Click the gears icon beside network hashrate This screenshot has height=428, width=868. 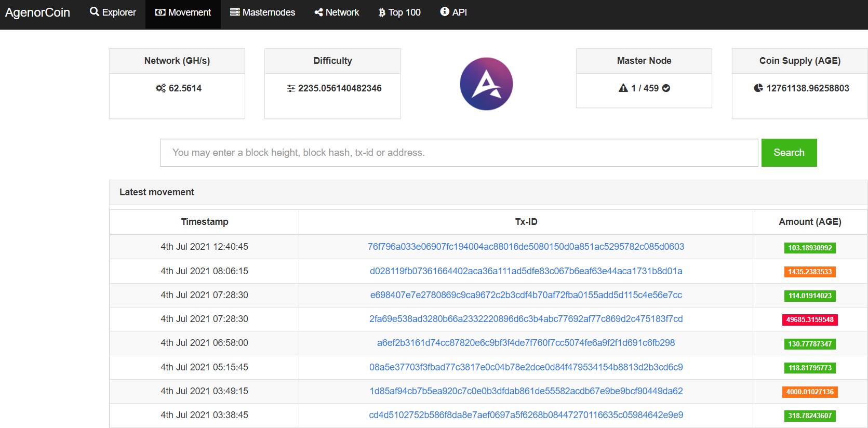click(161, 88)
